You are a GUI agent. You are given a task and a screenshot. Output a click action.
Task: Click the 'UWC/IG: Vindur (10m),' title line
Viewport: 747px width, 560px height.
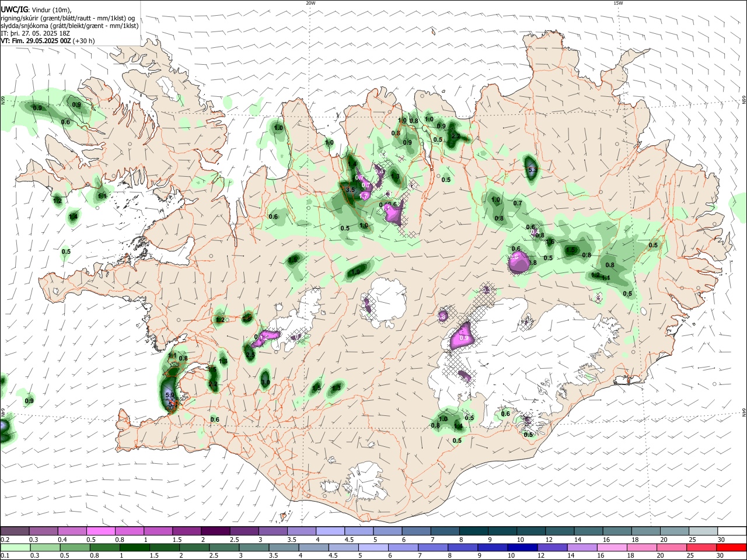point(36,9)
